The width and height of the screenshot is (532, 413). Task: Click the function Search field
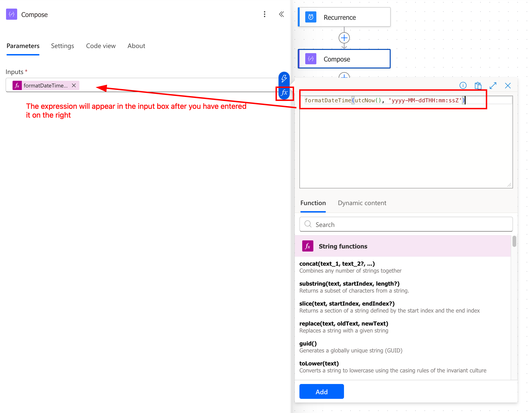coord(406,224)
